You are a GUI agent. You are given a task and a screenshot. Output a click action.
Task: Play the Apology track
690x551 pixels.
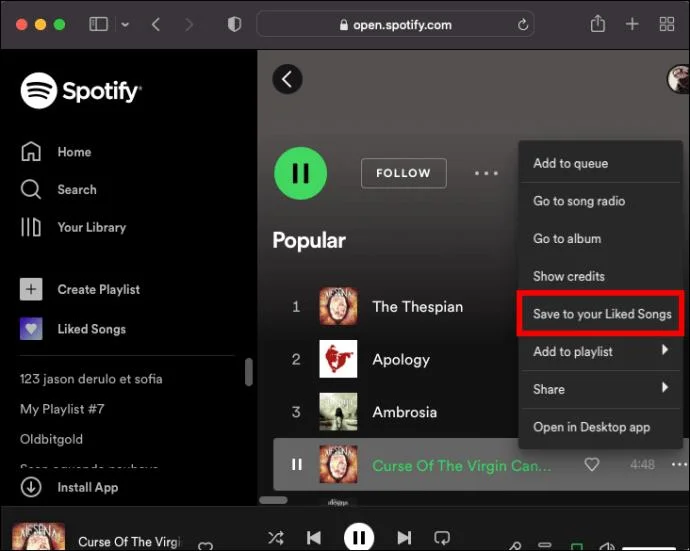coord(401,360)
